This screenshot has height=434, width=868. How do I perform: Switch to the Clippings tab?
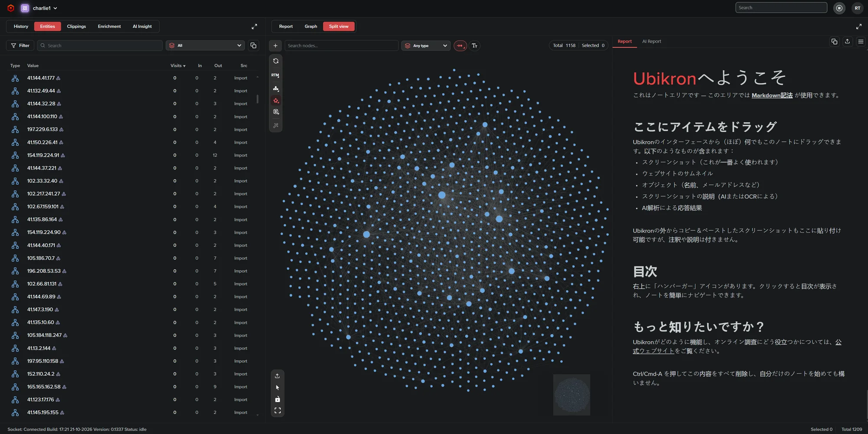point(76,26)
